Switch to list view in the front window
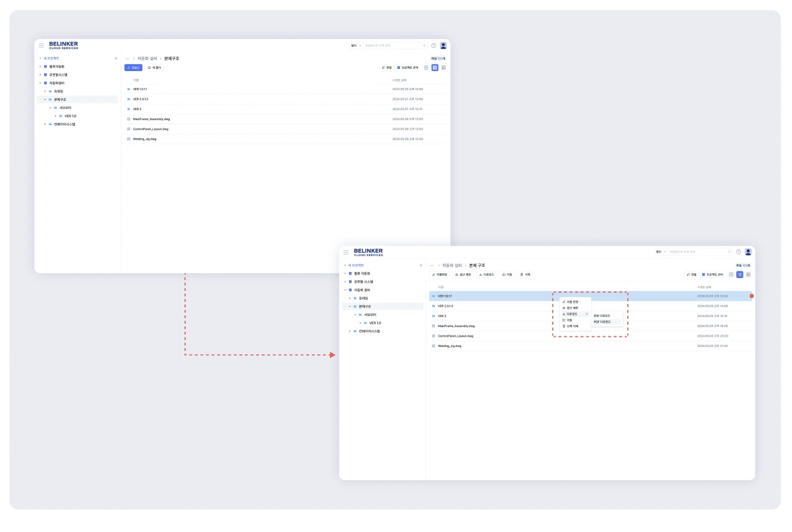The width and height of the screenshot is (792, 532). (740, 275)
